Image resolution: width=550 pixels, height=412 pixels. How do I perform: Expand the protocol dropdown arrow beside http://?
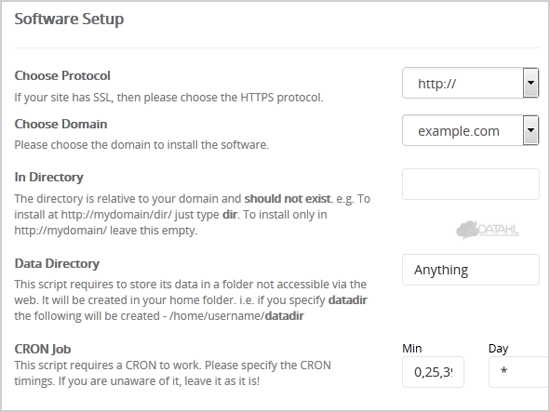[x=531, y=83]
